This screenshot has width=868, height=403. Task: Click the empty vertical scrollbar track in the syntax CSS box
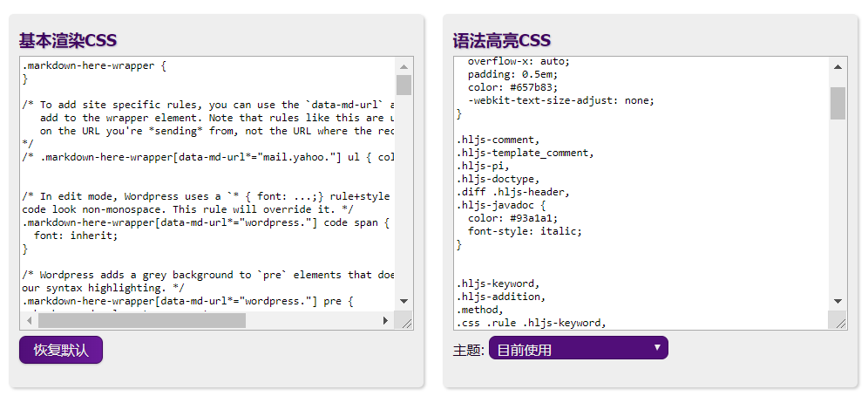[837, 209]
